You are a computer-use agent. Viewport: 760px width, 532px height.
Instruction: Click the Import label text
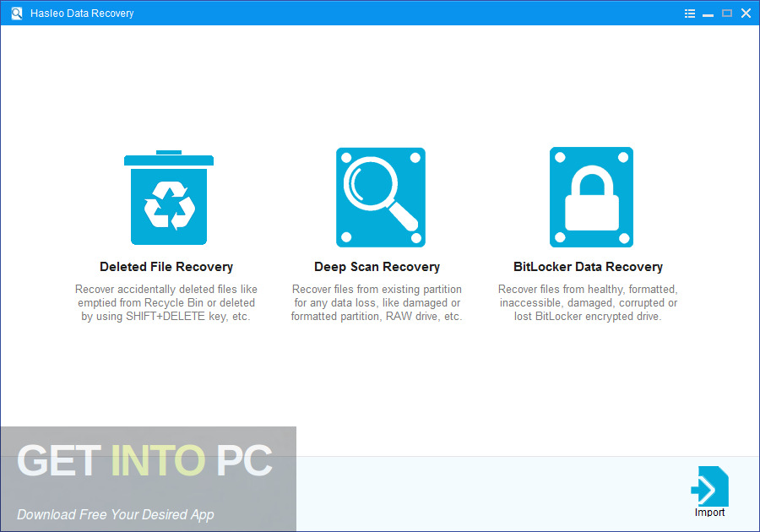pyautogui.click(x=709, y=513)
